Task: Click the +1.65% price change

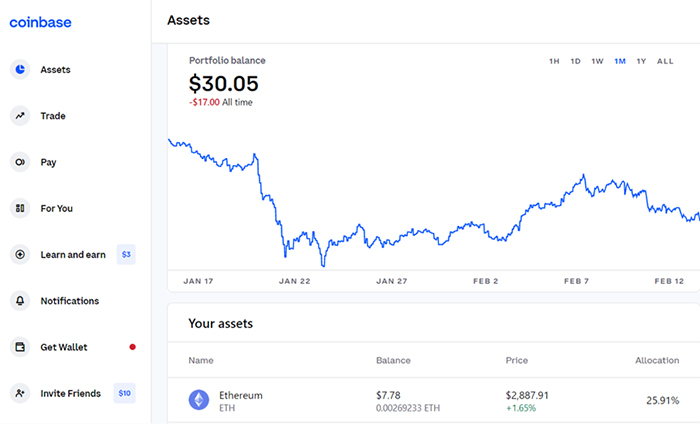Action: pos(521,408)
